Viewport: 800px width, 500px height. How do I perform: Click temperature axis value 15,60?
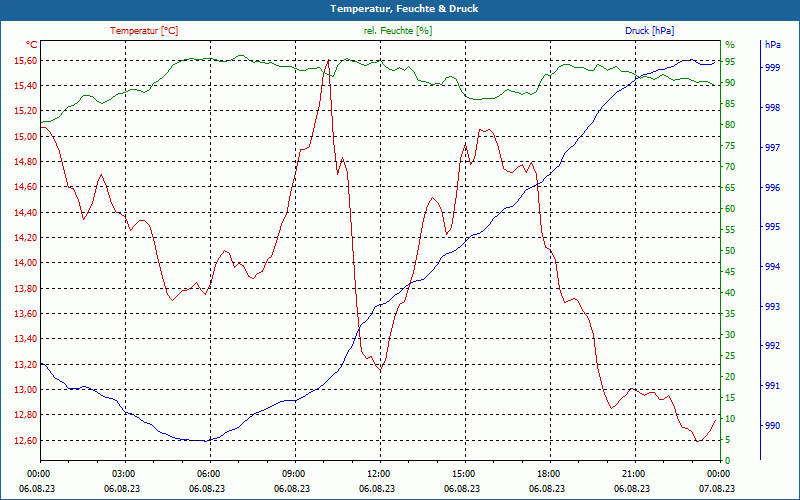pyautogui.click(x=26, y=61)
